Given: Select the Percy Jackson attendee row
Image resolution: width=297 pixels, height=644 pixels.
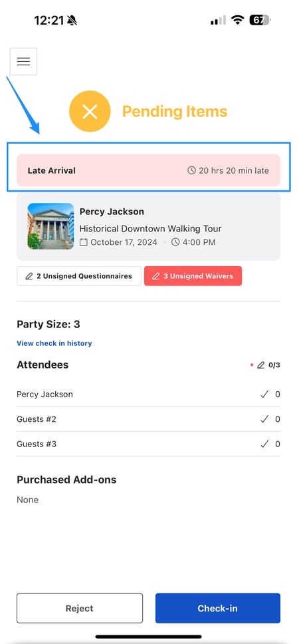Looking at the screenshot, I should (x=149, y=395).
